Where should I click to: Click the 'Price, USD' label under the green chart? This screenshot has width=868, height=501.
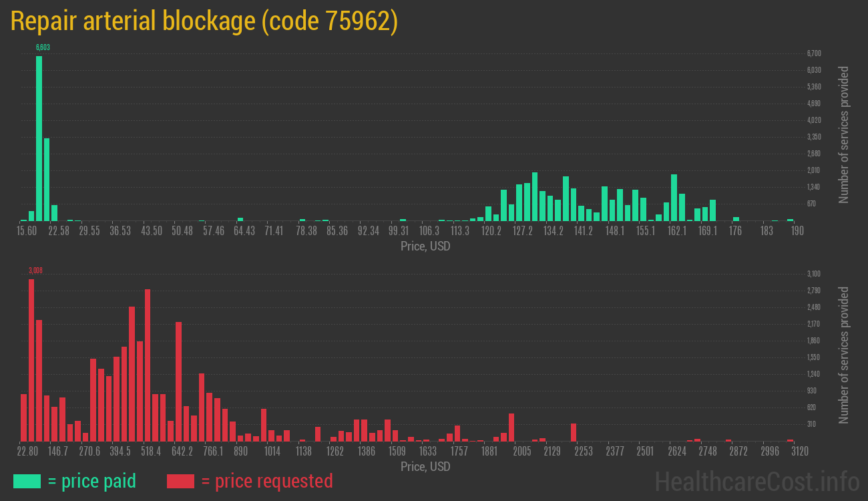click(x=425, y=246)
